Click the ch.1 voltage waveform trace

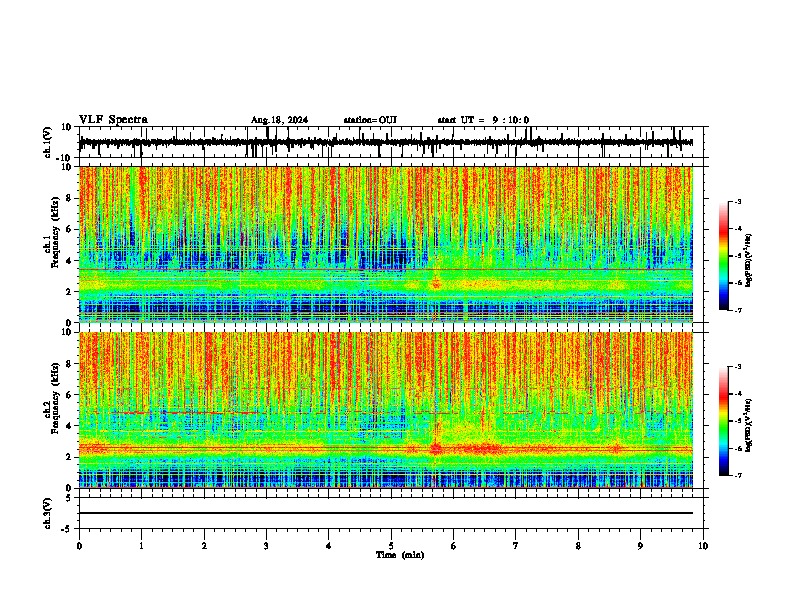point(385,142)
